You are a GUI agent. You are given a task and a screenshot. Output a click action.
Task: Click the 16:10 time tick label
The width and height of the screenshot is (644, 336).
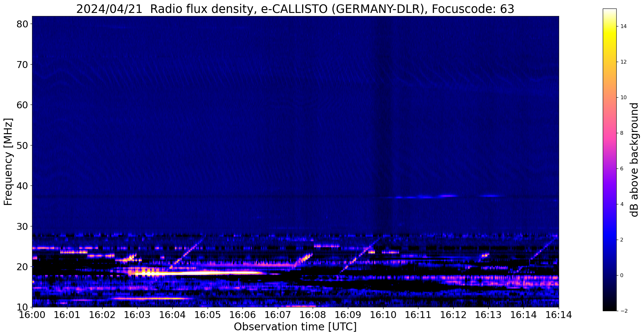pyautogui.click(x=383, y=315)
